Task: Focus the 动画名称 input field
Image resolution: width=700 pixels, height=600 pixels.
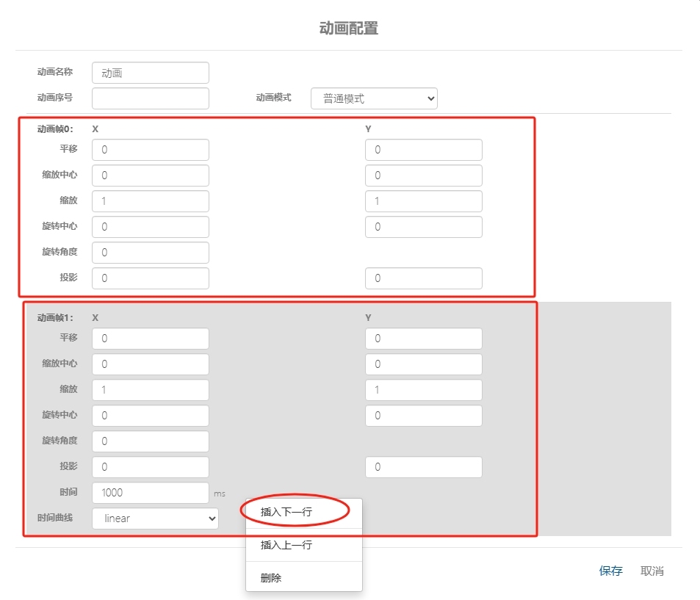Action: pyautogui.click(x=151, y=73)
